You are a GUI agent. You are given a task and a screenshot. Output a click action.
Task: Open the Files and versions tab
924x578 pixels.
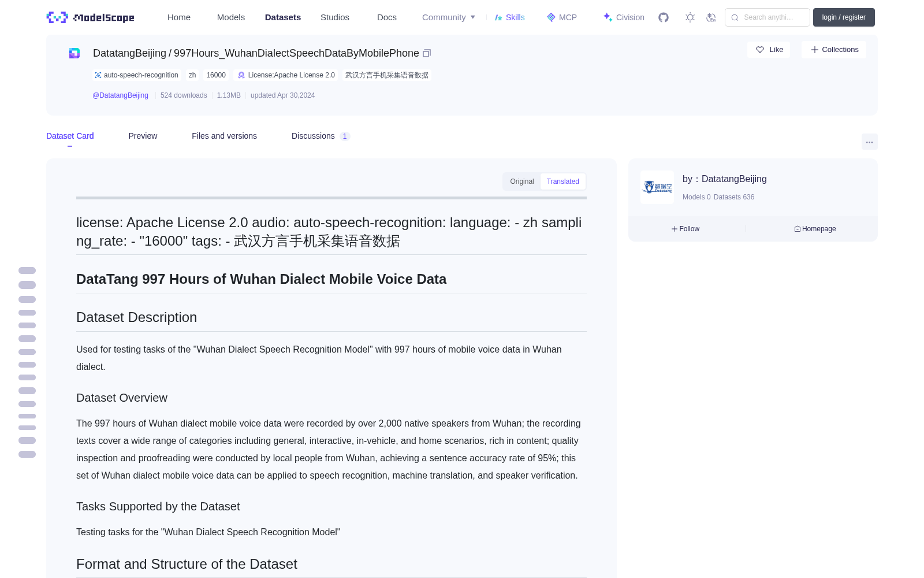[224, 136]
